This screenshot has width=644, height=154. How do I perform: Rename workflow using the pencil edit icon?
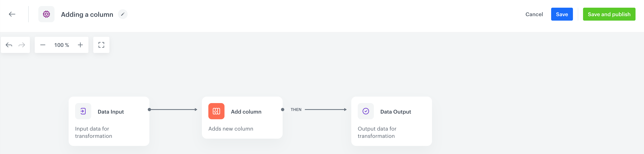[x=123, y=14]
